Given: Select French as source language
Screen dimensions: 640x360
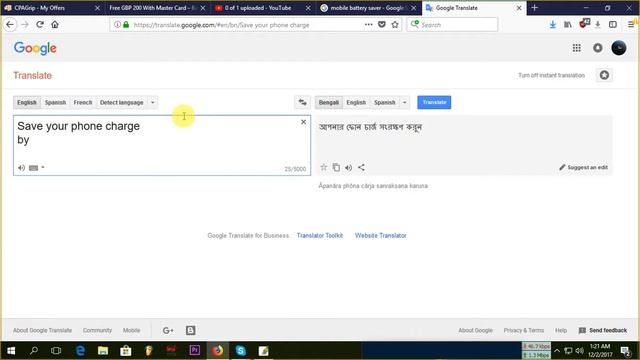Looking at the screenshot, I should pyautogui.click(x=83, y=102).
